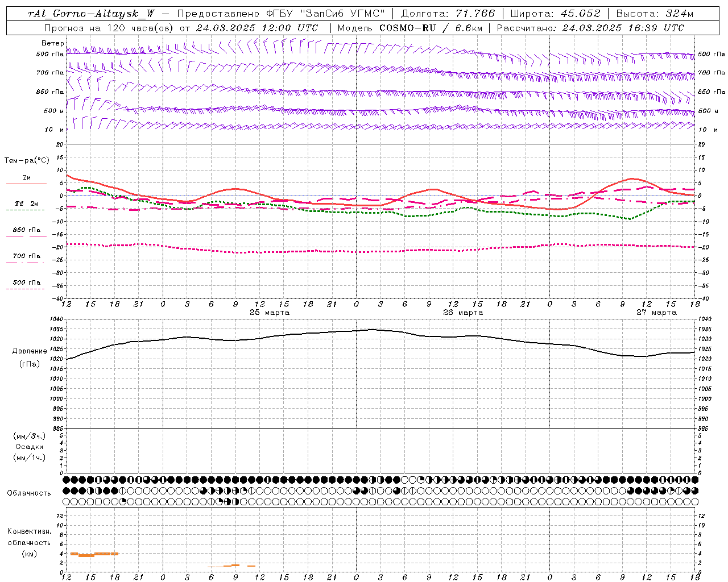728x582 pixels.
Task: Click dotted pink line under '500 гПа' legend
Action: tap(25, 289)
